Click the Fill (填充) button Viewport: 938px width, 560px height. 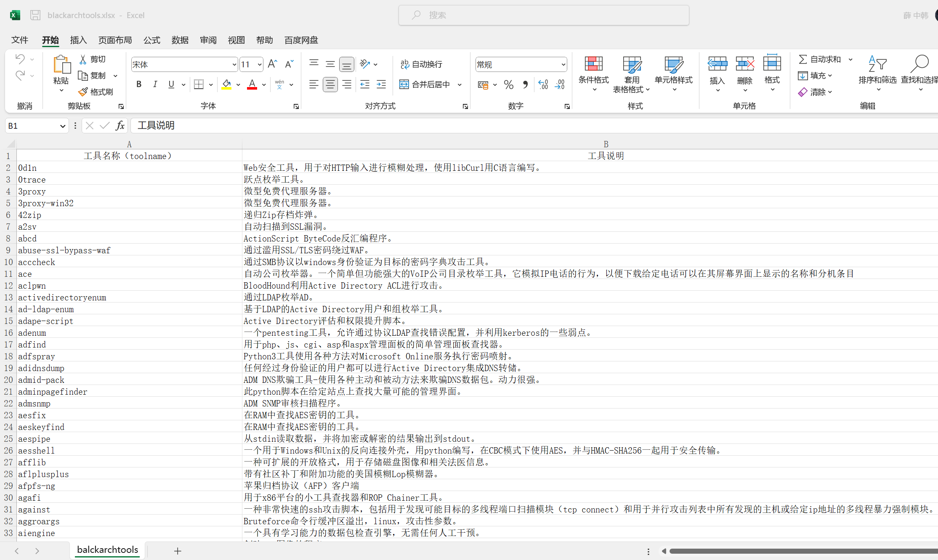pyautogui.click(x=815, y=76)
